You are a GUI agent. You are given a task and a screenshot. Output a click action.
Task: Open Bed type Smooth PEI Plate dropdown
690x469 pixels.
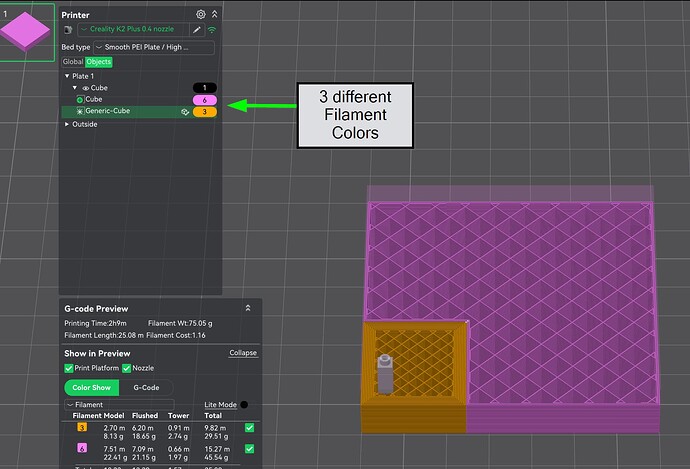154,47
